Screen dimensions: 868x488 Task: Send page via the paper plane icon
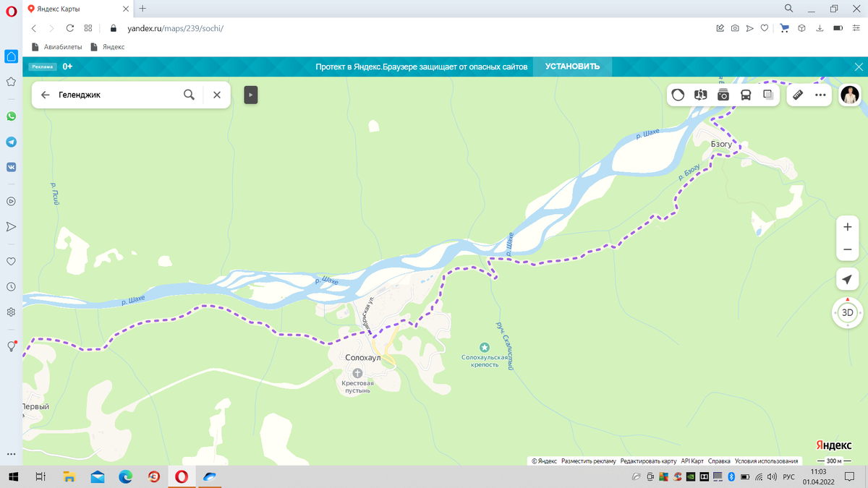click(x=749, y=28)
